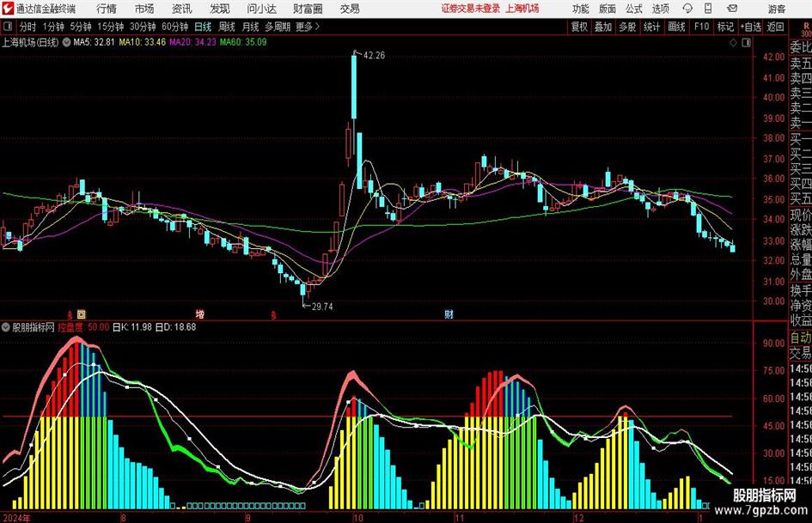Toggle the side panel icon near 42.00

tap(746, 43)
